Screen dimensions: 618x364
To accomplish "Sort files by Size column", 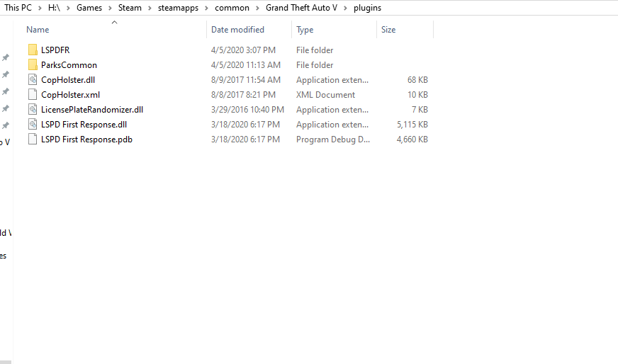I will click(388, 30).
